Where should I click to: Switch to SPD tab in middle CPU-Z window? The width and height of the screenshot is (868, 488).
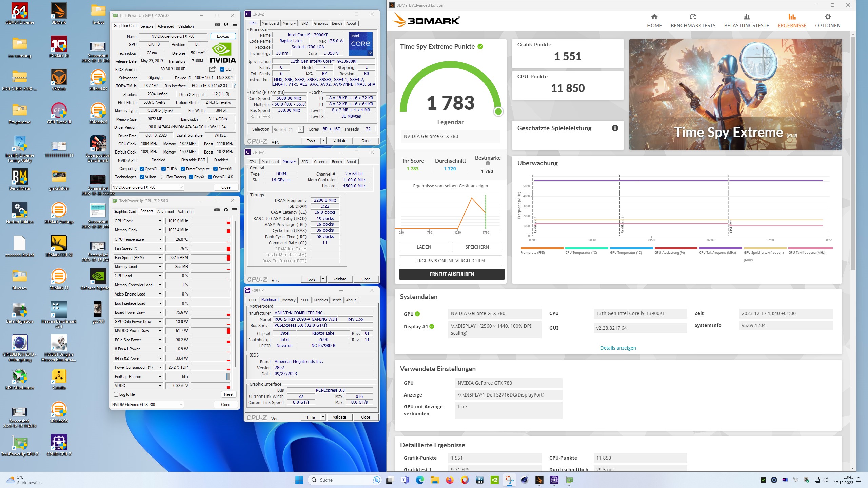coord(304,162)
